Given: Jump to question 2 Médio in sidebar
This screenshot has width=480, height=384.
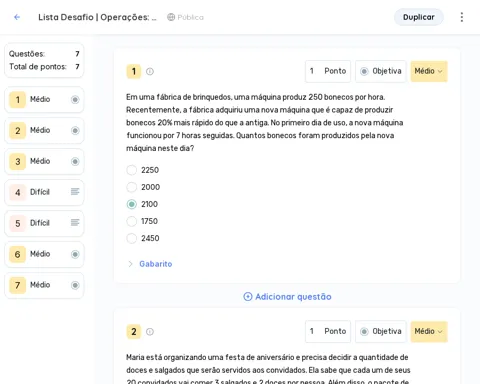Looking at the screenshot, I should tap(44, 130).
